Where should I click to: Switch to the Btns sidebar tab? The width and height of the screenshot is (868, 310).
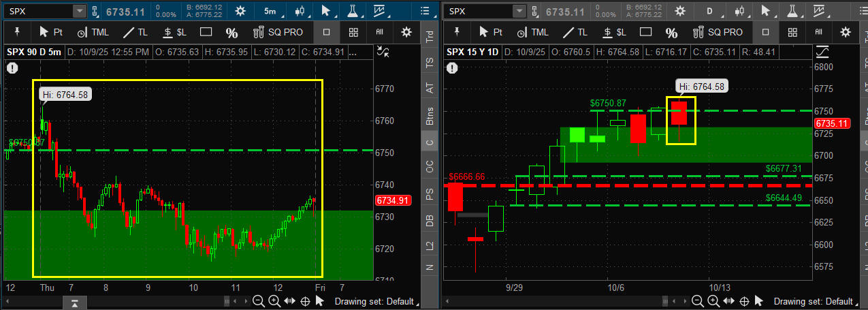429,116
